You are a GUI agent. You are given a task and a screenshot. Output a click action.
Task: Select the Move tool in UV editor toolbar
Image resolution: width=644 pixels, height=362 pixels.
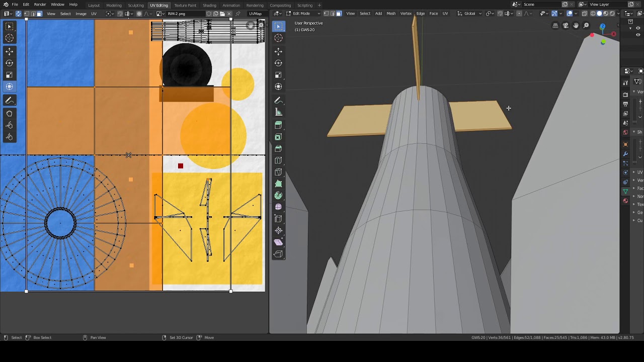pos(9,51)
